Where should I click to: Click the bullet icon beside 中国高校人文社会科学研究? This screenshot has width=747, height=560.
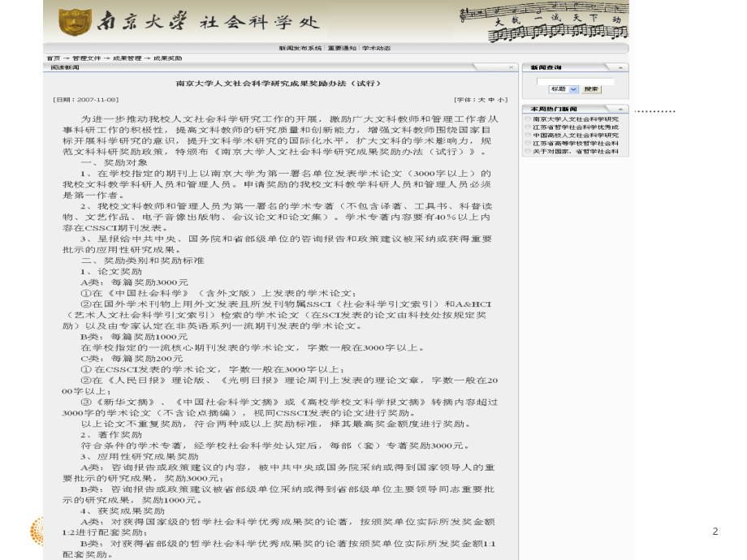point(528,135)
